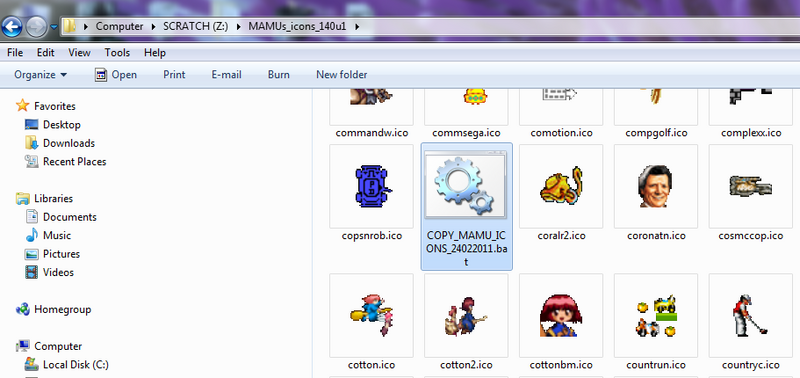Click the cotton.ico file name
The width and height of the screenshot is (800, 378).
[372, 365]
